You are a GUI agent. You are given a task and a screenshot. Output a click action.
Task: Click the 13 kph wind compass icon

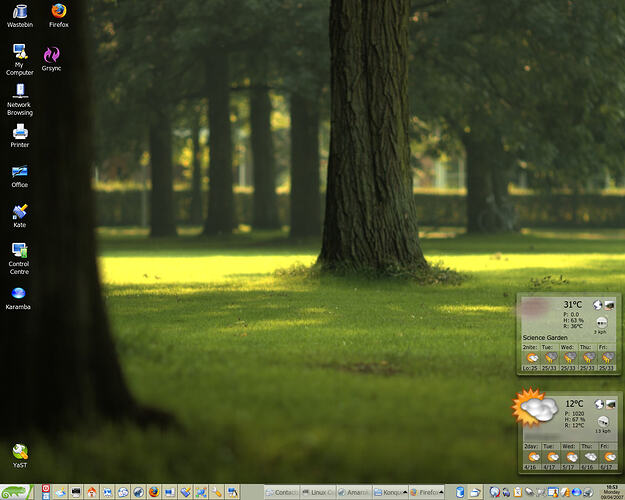coord(603,422)
